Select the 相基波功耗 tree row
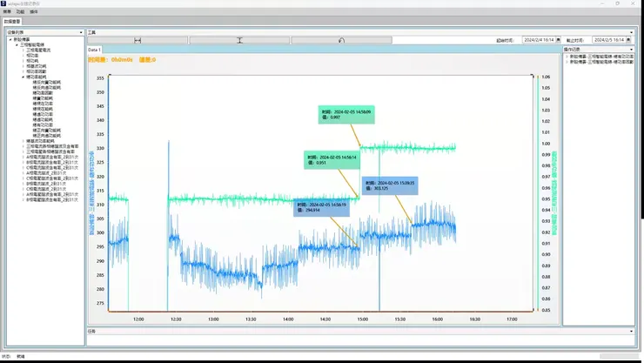 tap(37, 65)
